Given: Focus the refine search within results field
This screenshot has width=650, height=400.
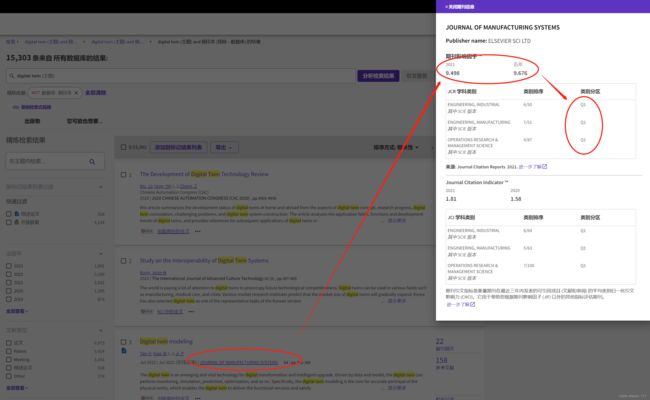Looking at the screenshot, I should pyautogui.click(x=55, y=161).
